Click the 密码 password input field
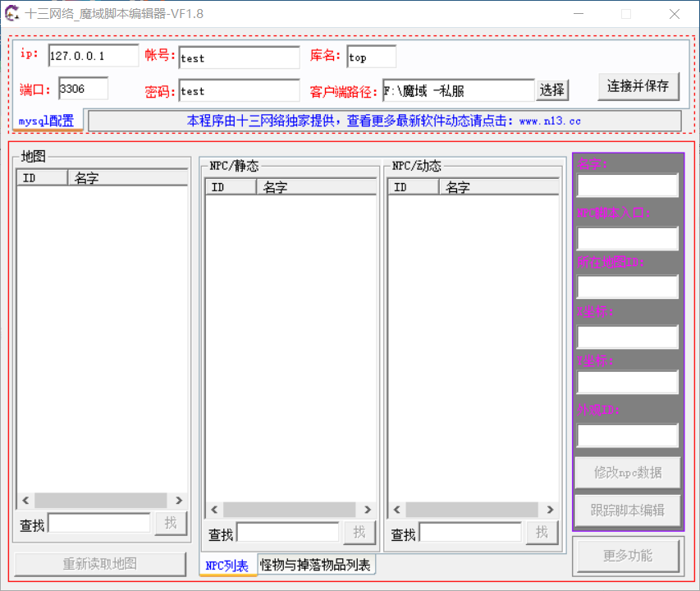This screenshot has width=700, height=591. click(239, 90)
